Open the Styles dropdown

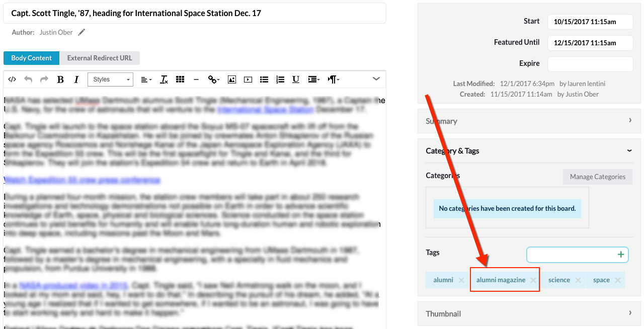[x=111, y=79]
